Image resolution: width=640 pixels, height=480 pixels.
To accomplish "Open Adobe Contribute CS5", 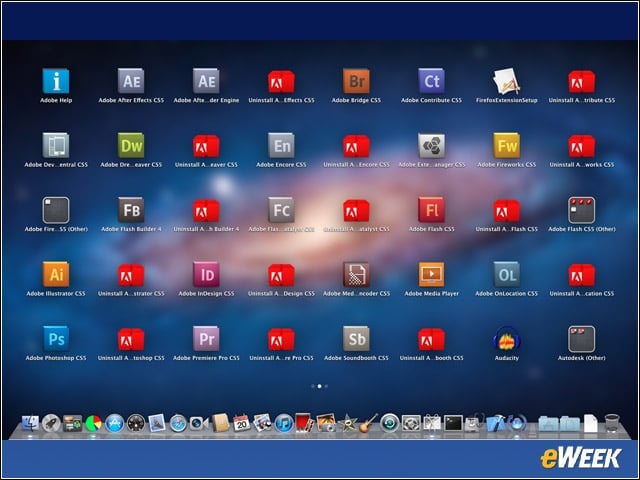I will (x=431, y=81).
